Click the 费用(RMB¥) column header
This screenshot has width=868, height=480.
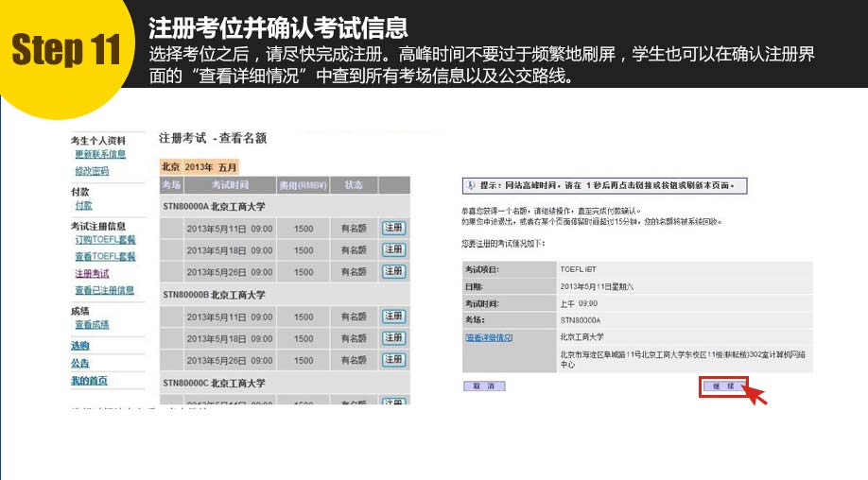pyautogui.click(x=303, y=184)
